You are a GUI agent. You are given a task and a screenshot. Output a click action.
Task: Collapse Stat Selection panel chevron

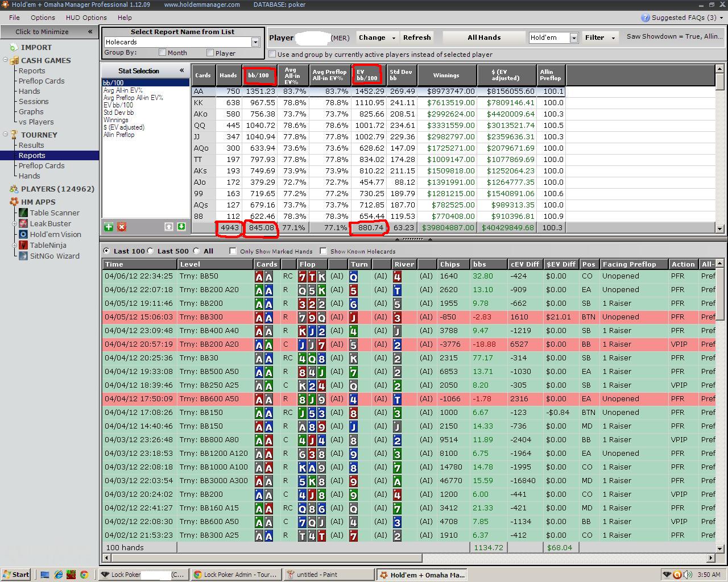click(181, 70)
